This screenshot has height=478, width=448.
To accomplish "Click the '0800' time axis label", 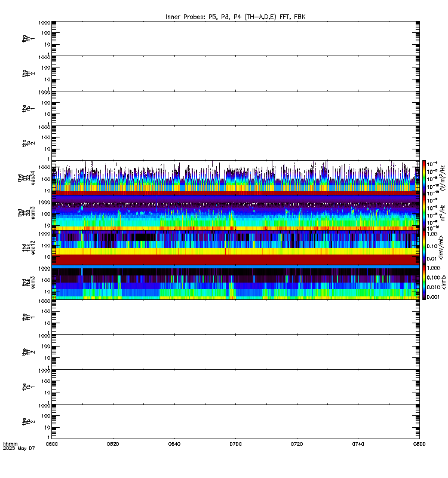I will 419,444.
